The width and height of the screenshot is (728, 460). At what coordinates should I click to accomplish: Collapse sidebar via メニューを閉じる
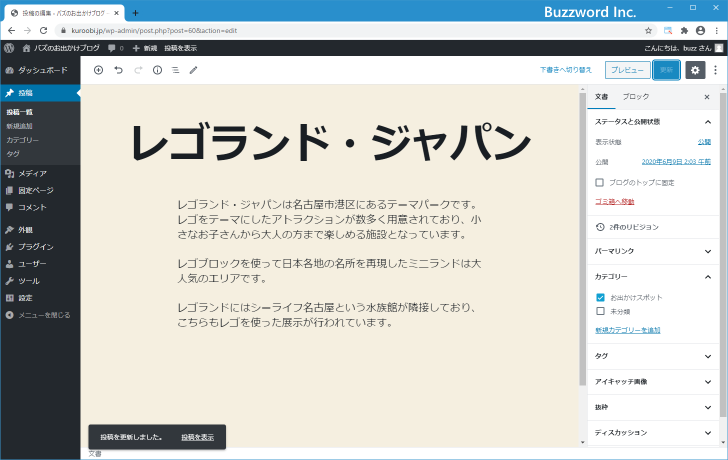pyautogui.click(x=40, y=315)
